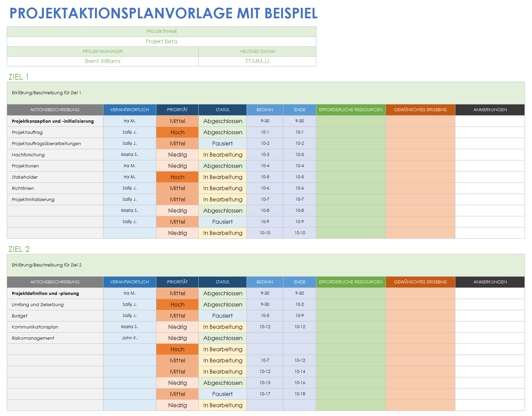The width and height of the screenshot is (532, 416).
Task: Click VERANTWORTLICH header in Ziel 1 table
Action: tap(130, 110)
